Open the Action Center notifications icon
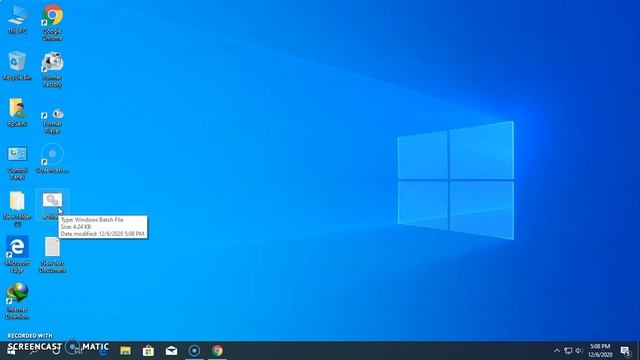Image resolution: width=640 pixels, height=360 pixels. pyautogui.click(x=625, y=351)
